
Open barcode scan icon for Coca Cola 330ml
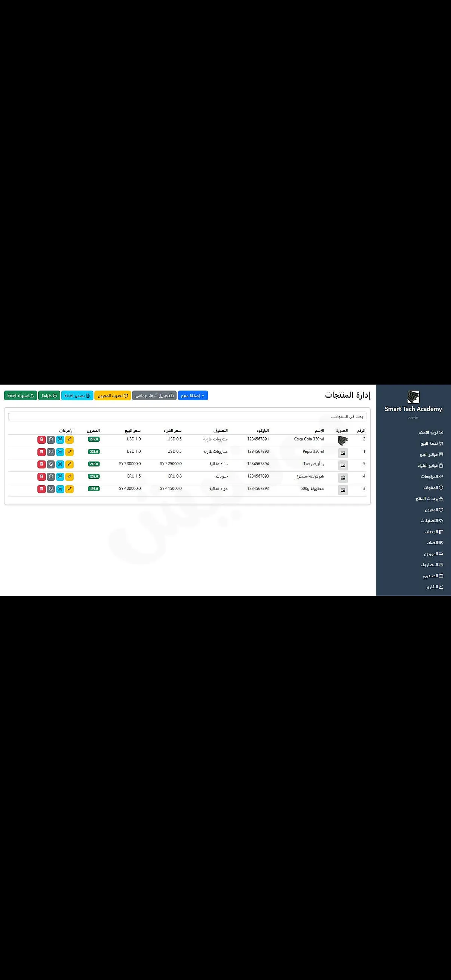pos(60,440)
